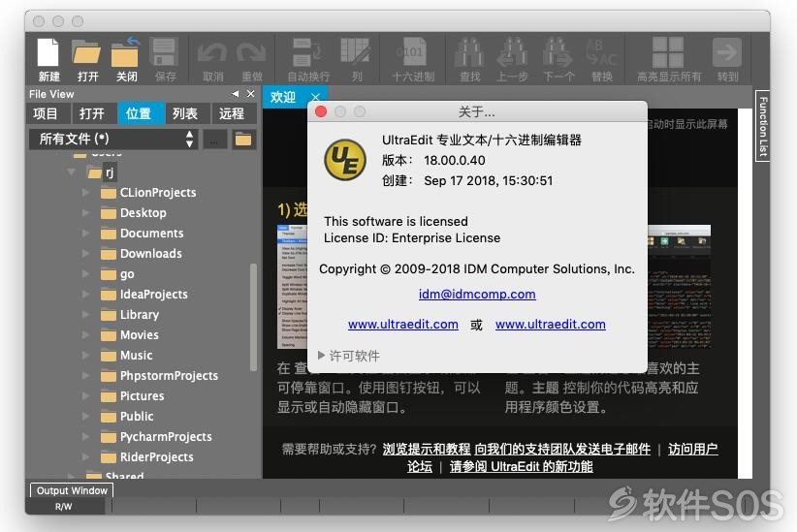
Task: Expand the IdeaProjects folder
Action: tap(85, 295)
